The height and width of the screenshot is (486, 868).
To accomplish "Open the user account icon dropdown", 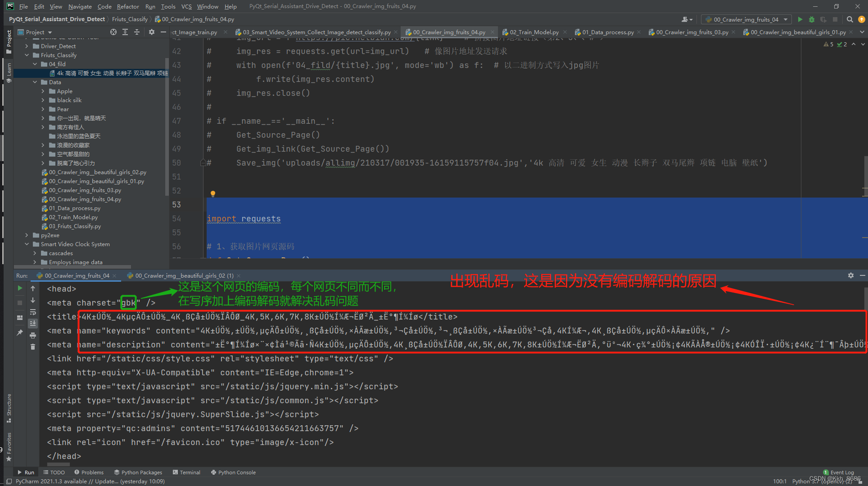I will (687, 19).
